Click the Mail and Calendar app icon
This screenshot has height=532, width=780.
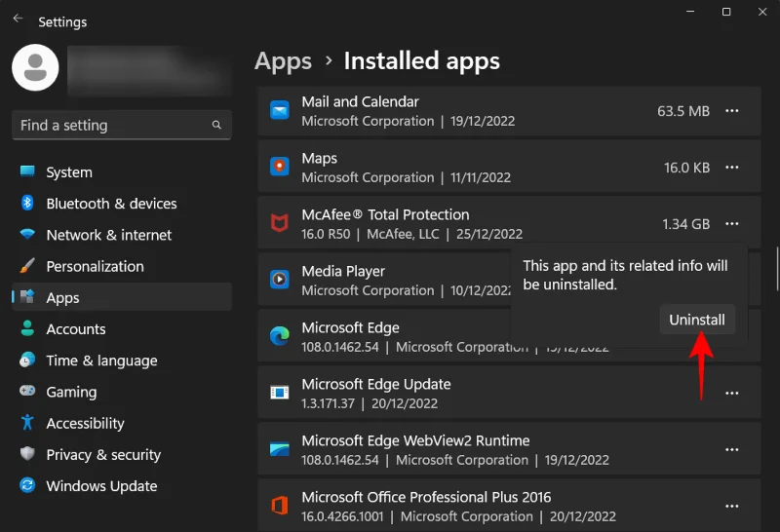tap(280, 110)
